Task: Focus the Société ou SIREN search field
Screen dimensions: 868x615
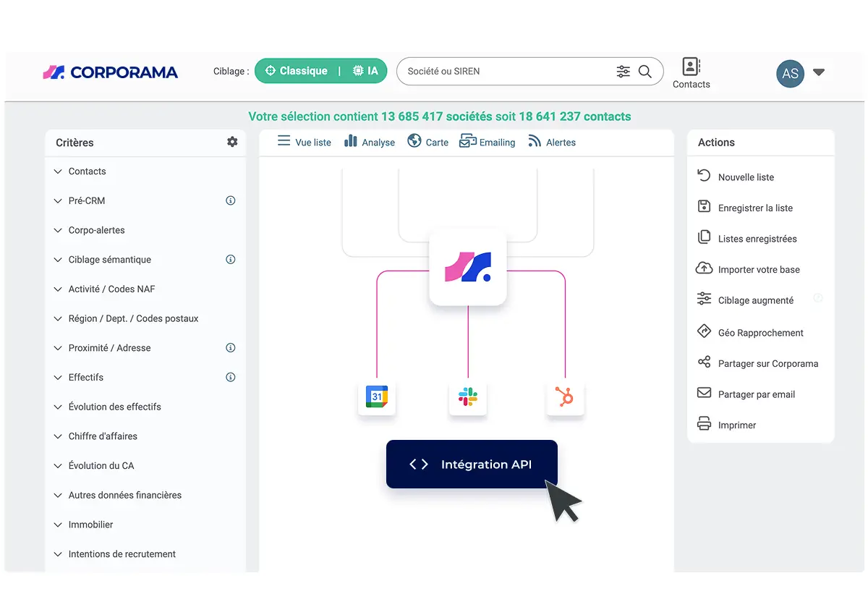Action: tap(506, 72)
